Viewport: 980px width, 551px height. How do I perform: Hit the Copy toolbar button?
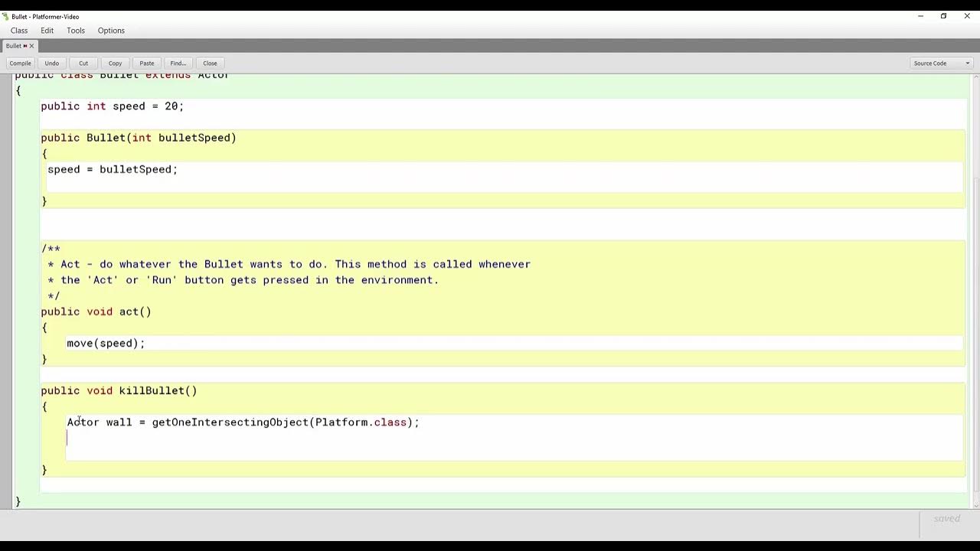click(x=115, y=64)
